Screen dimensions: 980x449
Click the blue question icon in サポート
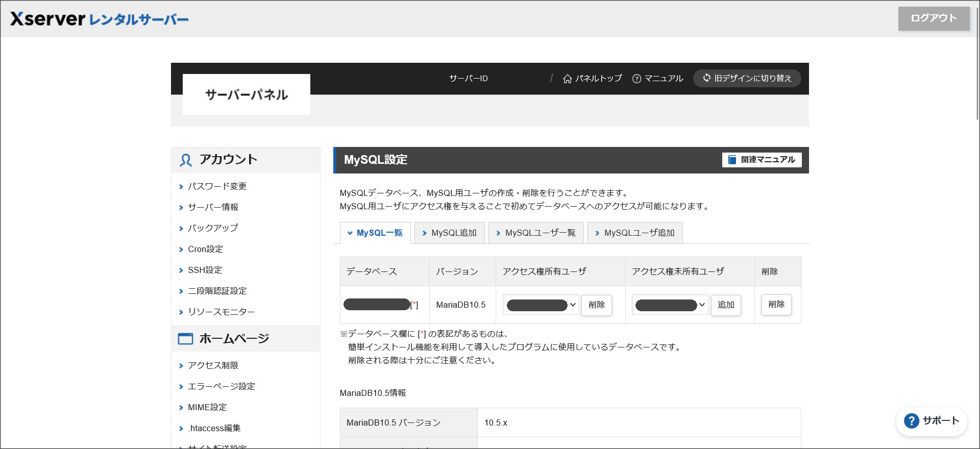tap(911, 421)
